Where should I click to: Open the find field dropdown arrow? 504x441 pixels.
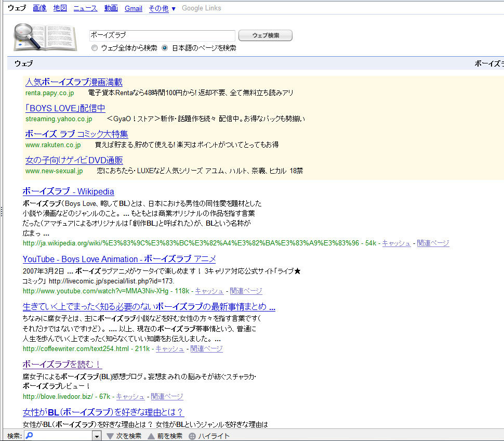pyautogui.click(x=97, y=436)
